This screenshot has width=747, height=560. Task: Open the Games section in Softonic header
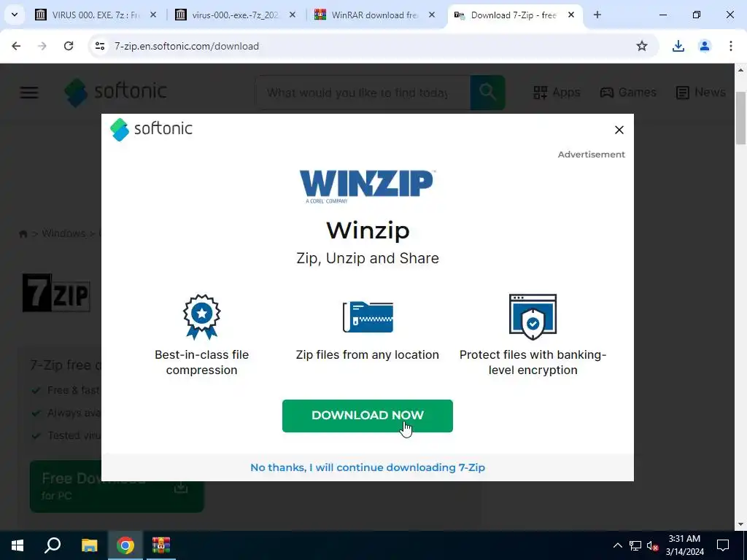(628, 92)
